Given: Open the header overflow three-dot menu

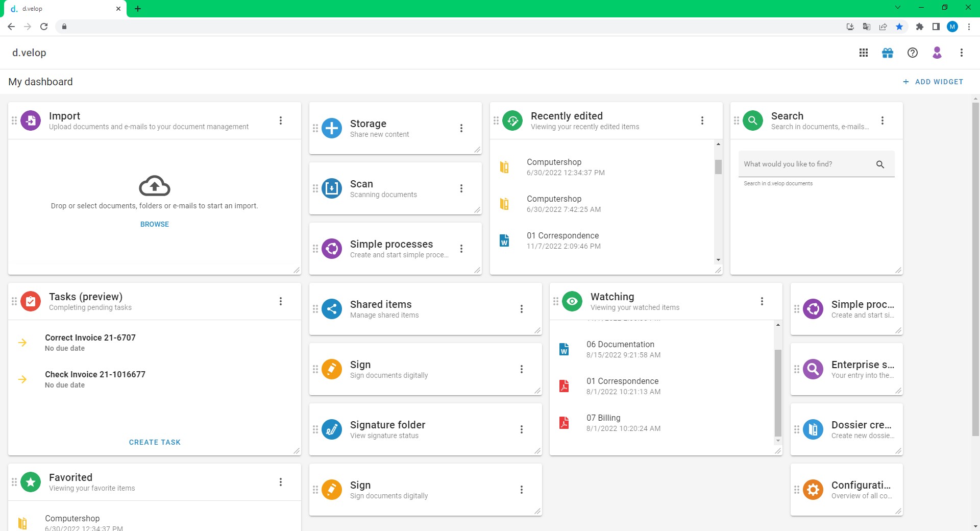Looking at the screenshot, I should click(x=962, y=53).
